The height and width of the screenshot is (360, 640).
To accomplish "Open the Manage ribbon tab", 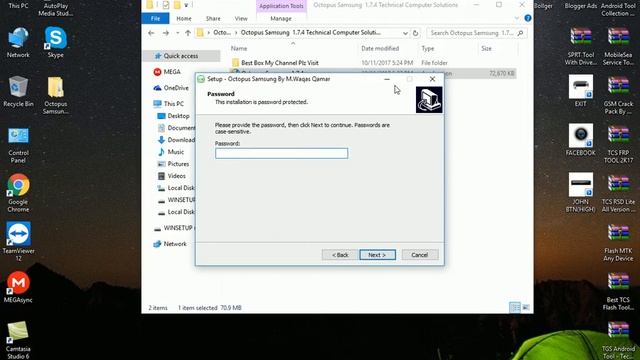I will coord(281,18).
